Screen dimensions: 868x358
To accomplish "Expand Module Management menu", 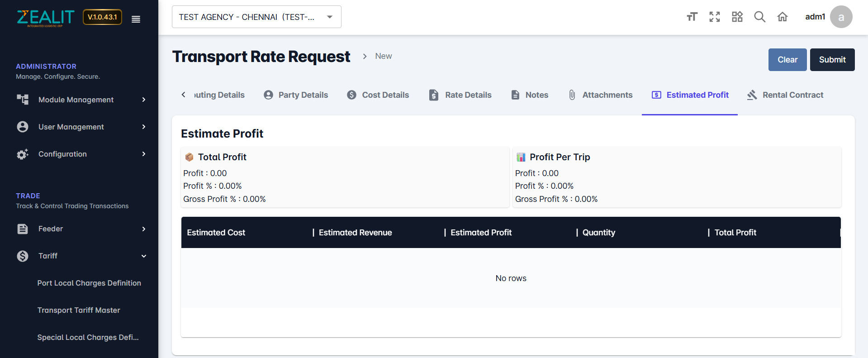I will click(x=81, y=100).
